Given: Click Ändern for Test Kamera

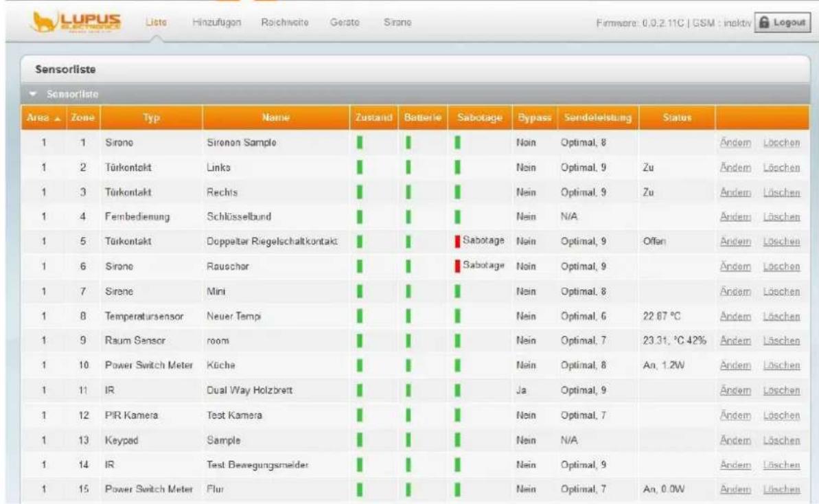Looking at the screenshot, I should (735, 415).
